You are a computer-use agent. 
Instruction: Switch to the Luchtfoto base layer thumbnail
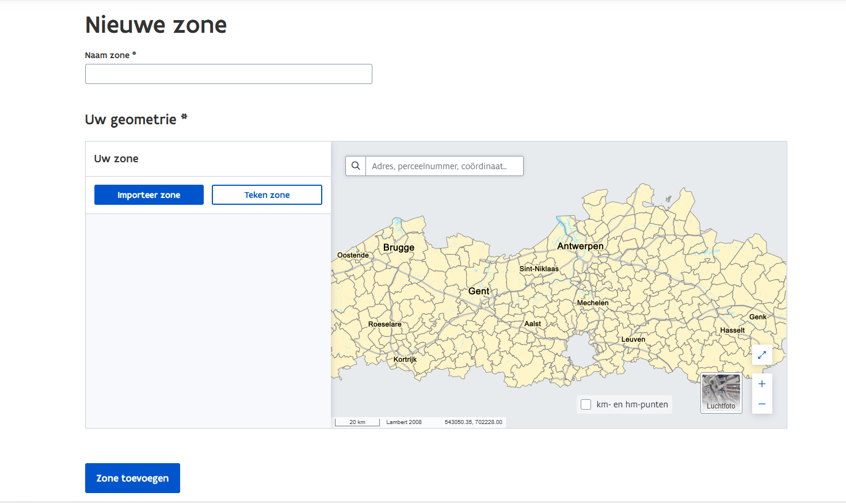click(x=721, y=393)
